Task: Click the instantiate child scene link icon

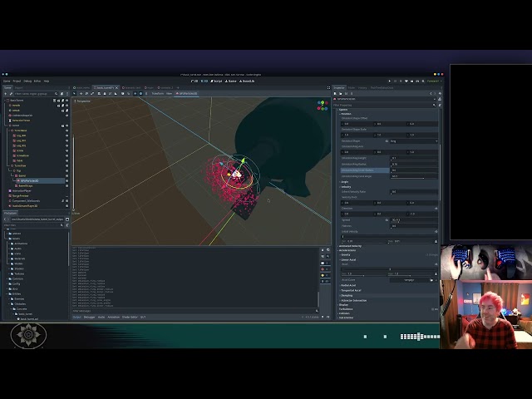Action: pos(11,94)
